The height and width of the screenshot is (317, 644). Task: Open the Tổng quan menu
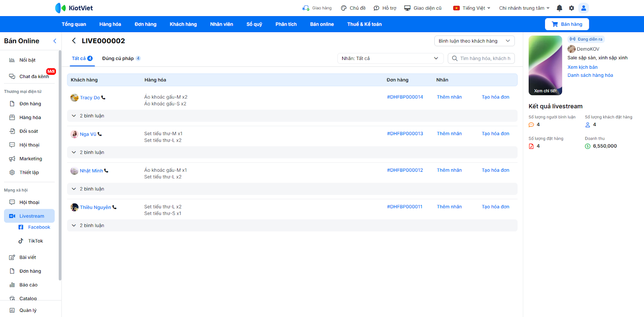(x=74, y=24)
